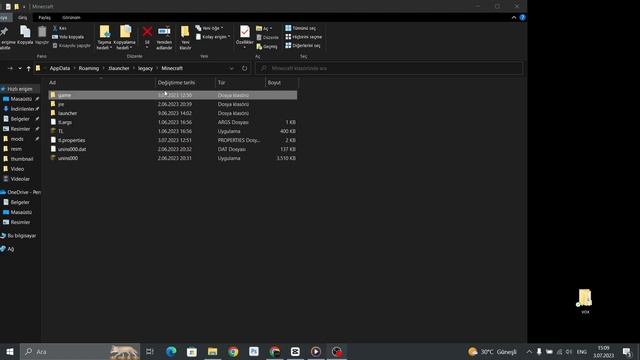Click Kısayolu yapıştır in the ribbon

point(71,46)
